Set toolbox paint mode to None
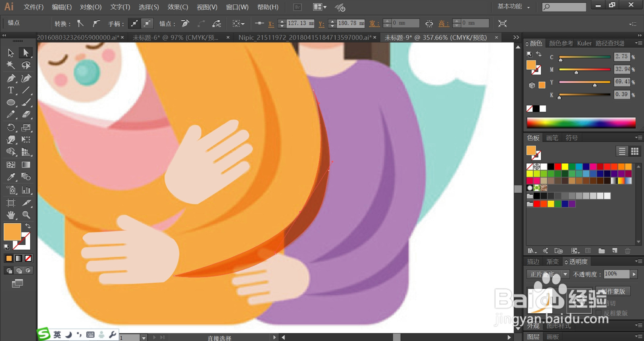 (28, 259)
